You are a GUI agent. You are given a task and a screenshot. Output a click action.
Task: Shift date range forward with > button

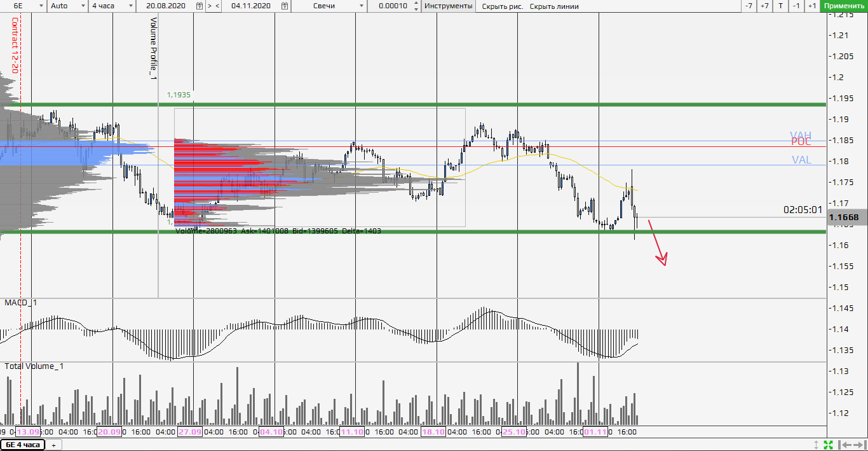click(210, 6)
